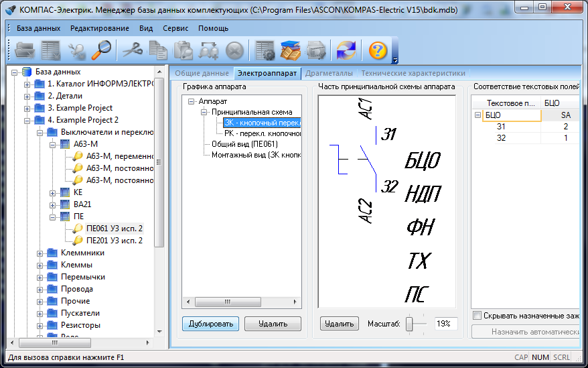The image size is (588, 368).
Task: Click Удалить under Графика аппарата
Action: click(273, 324)
